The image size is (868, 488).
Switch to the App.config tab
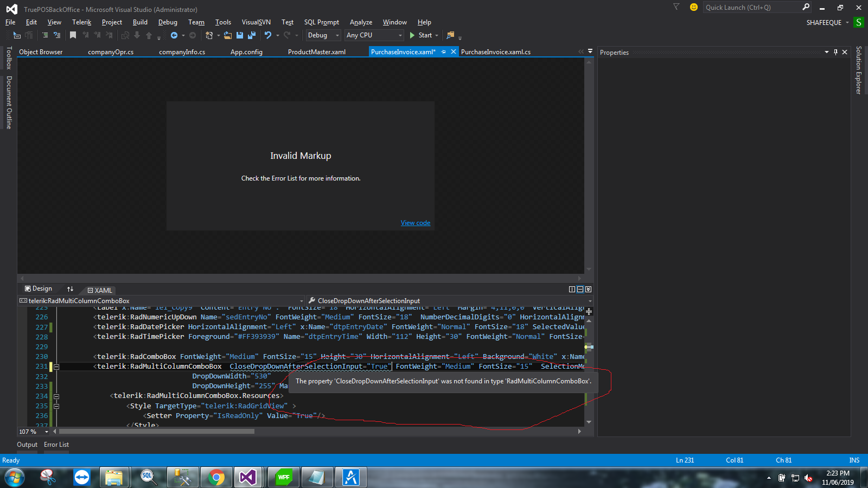tap(246, 52)
